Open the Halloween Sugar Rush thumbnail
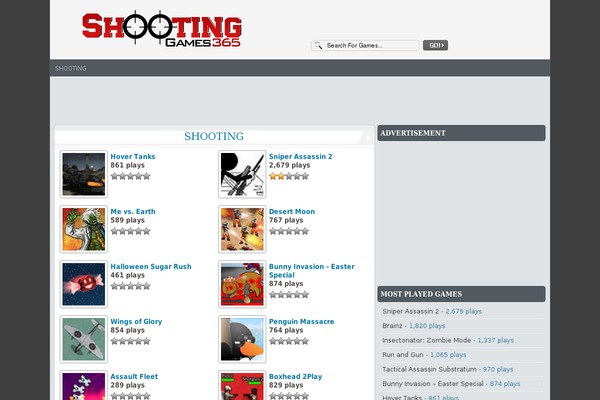Viewport: 600px width, 400px height. (x=84, y=284)
